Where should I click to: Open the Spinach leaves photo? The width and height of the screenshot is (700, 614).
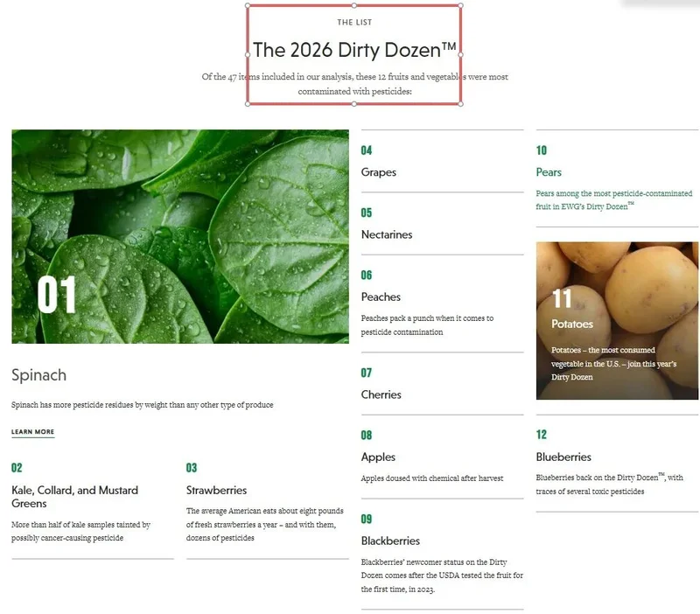(179, 236)
